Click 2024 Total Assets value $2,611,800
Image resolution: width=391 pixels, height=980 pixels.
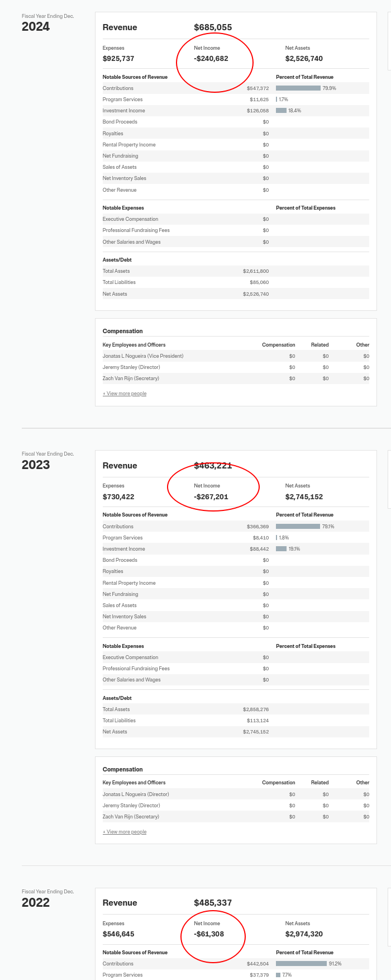(x=256, y=271)
